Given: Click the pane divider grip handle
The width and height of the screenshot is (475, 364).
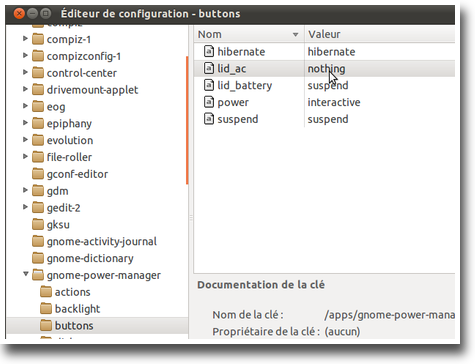Looking at the screenshot, I should [x=191, y=218].
